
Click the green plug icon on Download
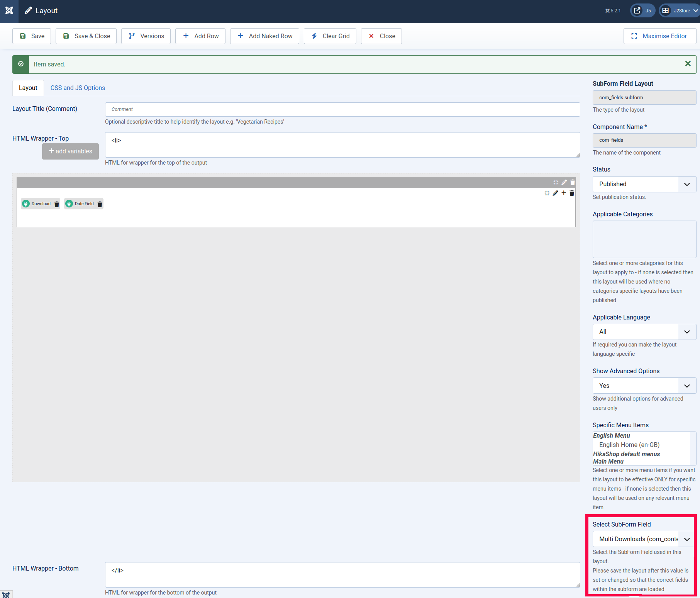tap(26, 204)
